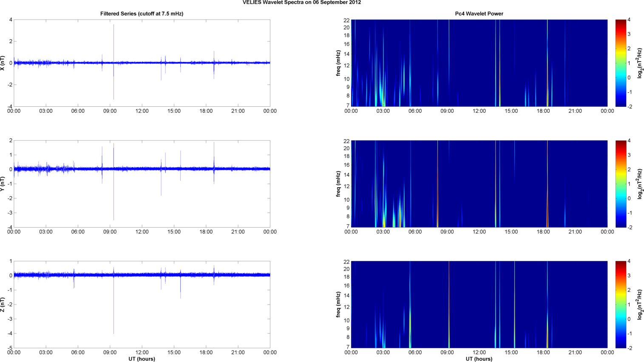The width and height of the screenshot is (644, 362).
Task: Click the main title 'VELIES Wavelet Spectra'
Action: pyautogui.click(x=301, y=3)
